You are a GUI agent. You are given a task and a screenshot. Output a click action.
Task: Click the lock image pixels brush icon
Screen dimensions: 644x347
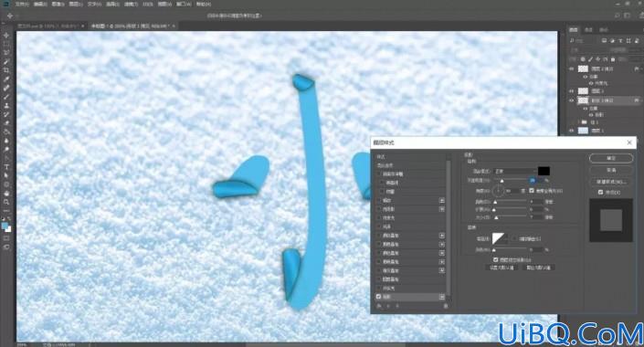click(590, 59)
